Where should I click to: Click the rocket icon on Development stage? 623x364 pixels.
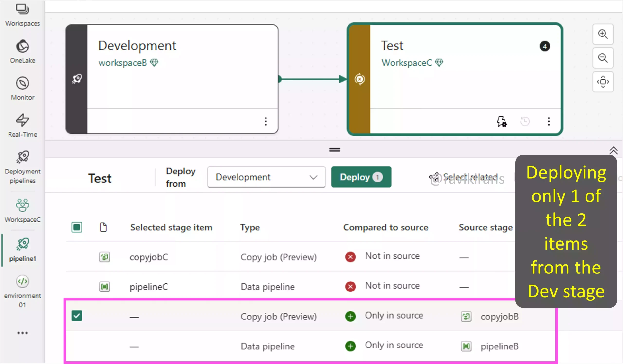click(77, 79)
